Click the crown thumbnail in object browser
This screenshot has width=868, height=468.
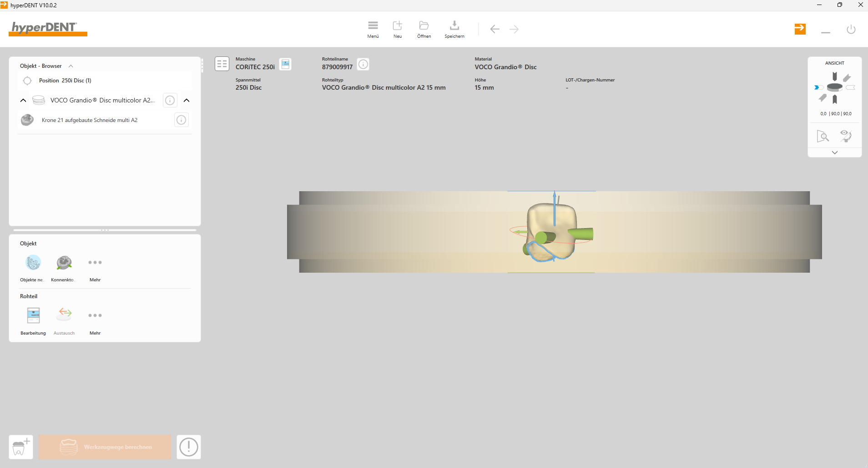27,120
